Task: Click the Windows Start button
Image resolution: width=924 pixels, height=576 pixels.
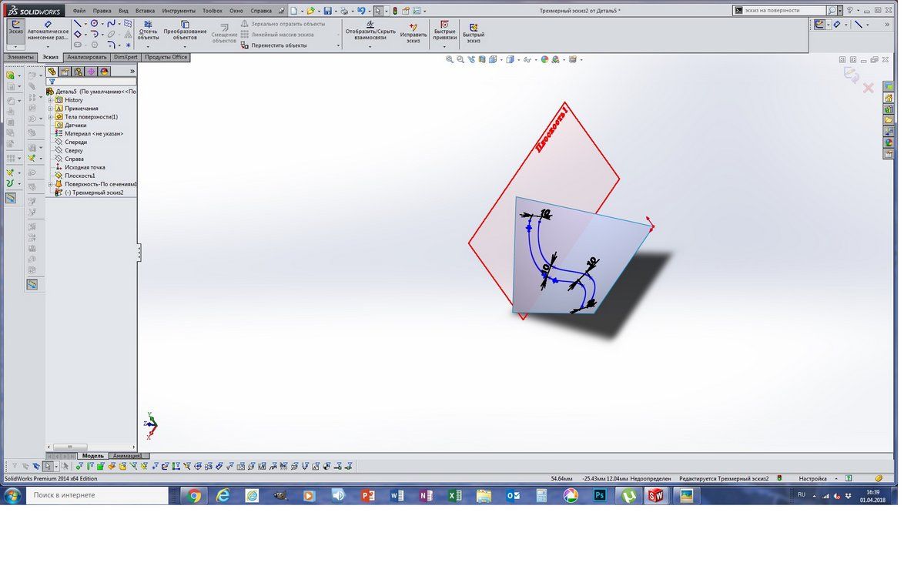Action: pyautogui.click(x=13, y=495)
